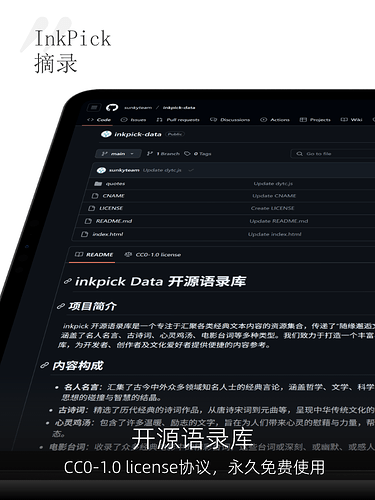Open the inkpick-data breadcrumb link
This screenshot has height=500, width=375.
(x=179, y=108)
